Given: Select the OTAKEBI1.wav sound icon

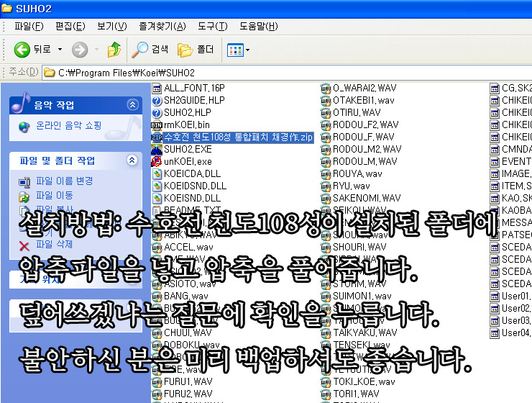Looking at the screenshot, I should [326, 101].
